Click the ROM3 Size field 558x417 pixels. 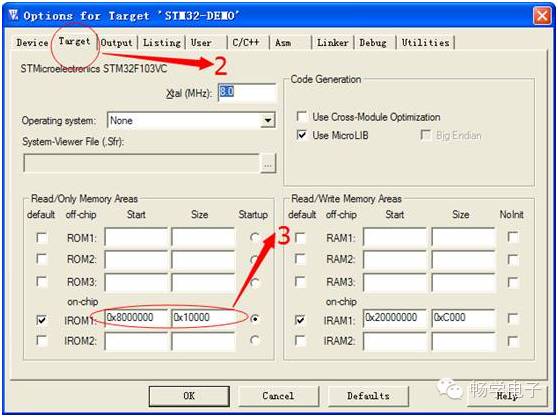[x=203, y=282]
